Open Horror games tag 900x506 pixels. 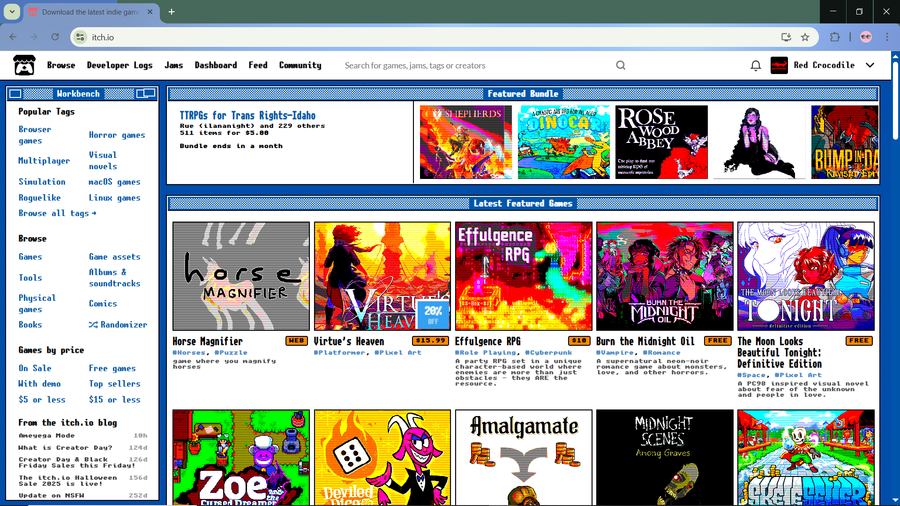pyautogui.click(x=117, y=135)
